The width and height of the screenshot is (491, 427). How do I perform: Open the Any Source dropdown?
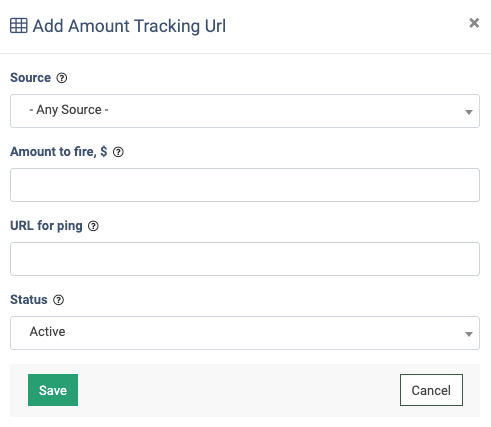click(245, 111)
